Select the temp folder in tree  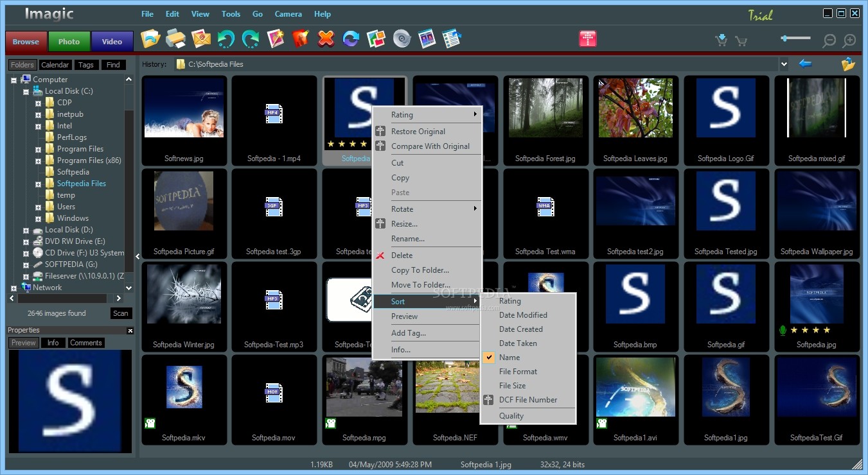66,195
